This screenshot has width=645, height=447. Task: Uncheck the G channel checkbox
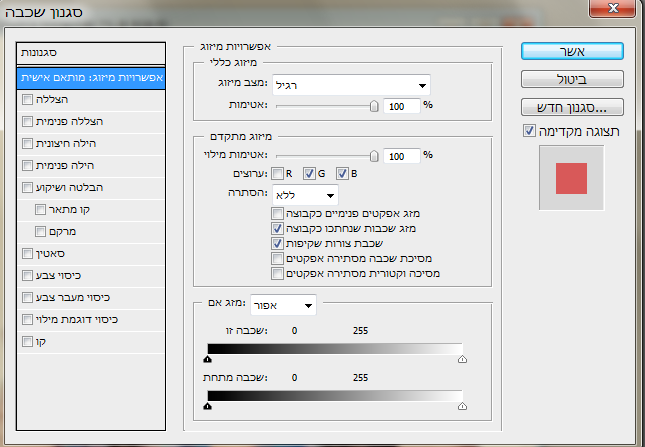coord(309,174)
